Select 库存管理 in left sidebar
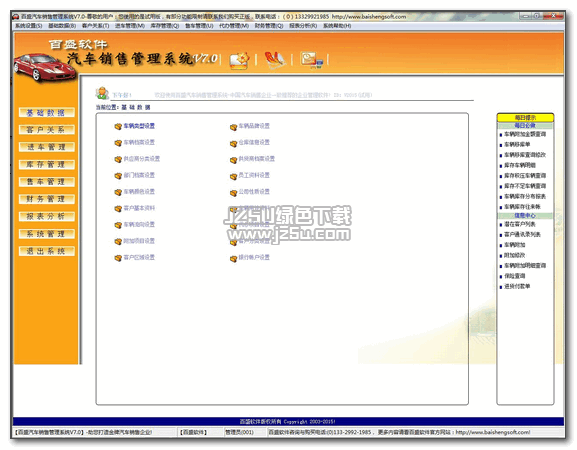 click(46, 164)
